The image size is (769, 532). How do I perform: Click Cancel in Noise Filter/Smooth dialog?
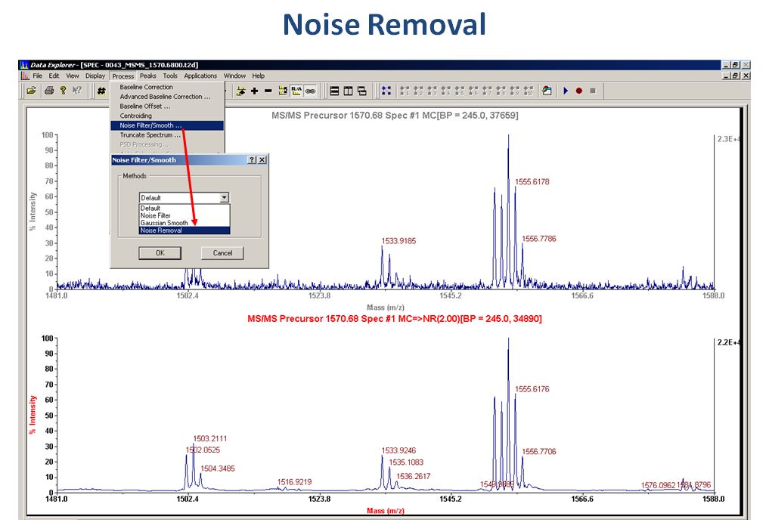(222, 253)
